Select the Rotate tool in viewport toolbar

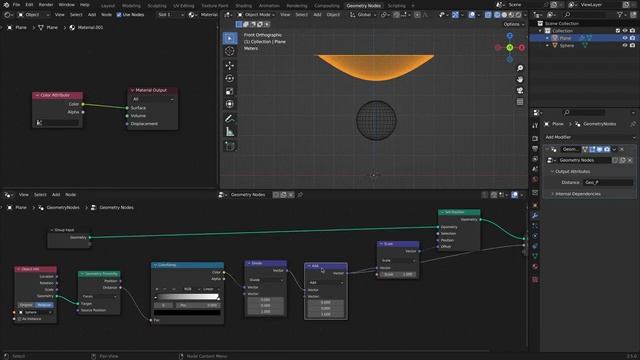tap(230, 78)
